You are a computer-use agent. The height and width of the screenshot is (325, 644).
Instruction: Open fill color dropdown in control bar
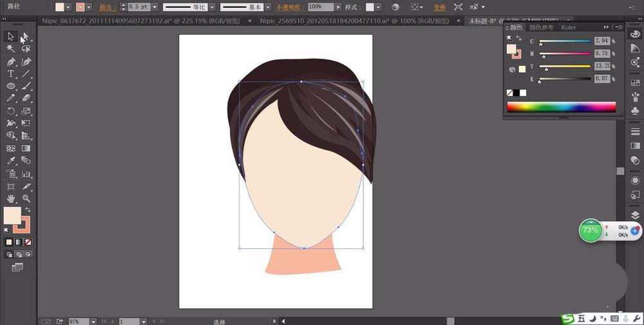68,7
